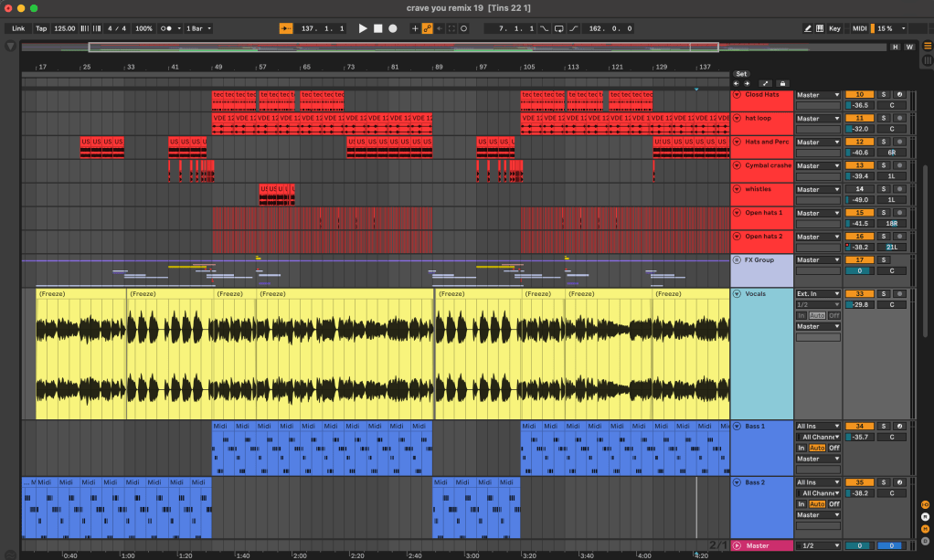This screenshot has width=934, height=560.
Task: Deactivate track 13 Cymbal crashes
Action: [x=859, y=165]
